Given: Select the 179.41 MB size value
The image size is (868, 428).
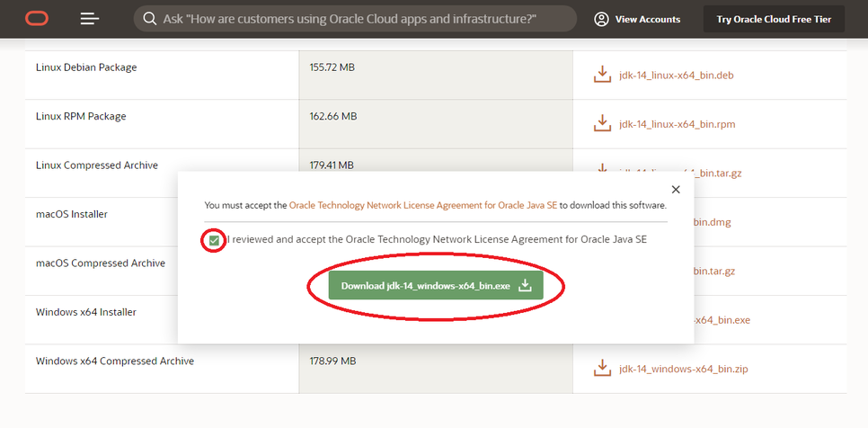Looking at the screenshot, I should 332,165.
